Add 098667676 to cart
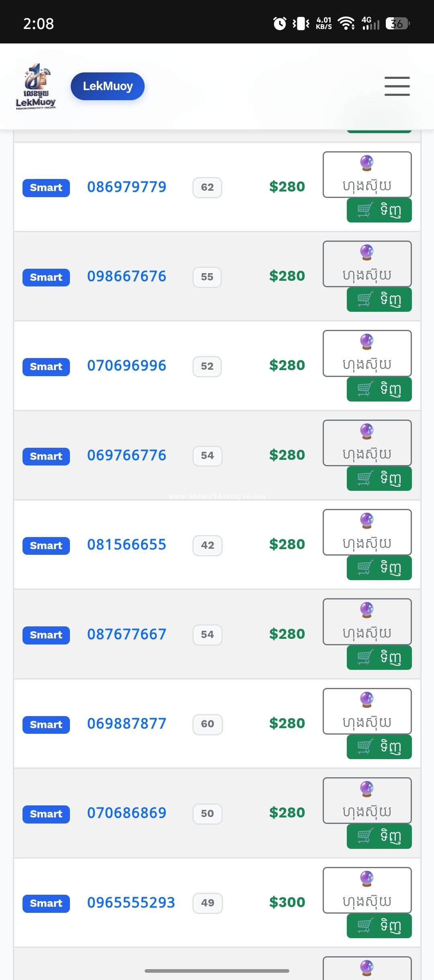 (379, 299)
